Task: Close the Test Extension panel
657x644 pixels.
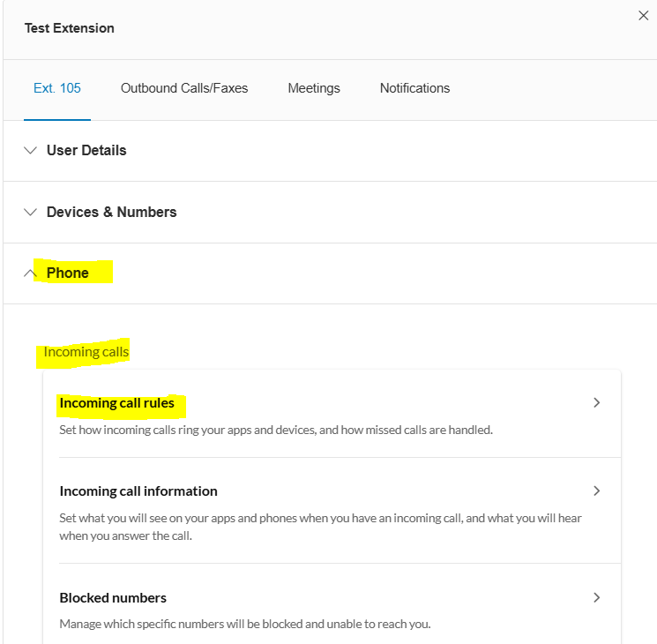Action: pyautogui.click(x=643, y=16)
